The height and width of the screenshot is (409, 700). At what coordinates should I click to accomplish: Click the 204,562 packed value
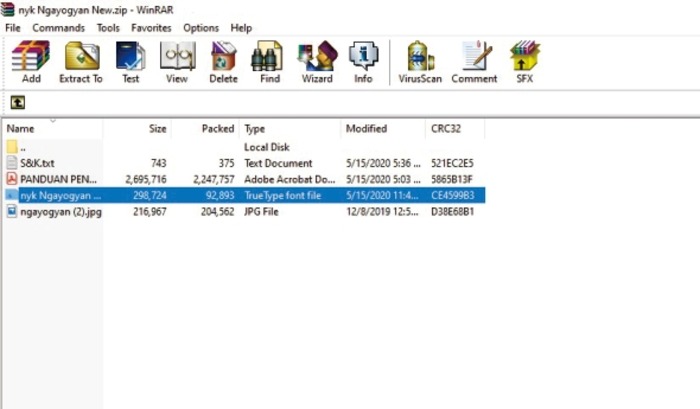217,211
